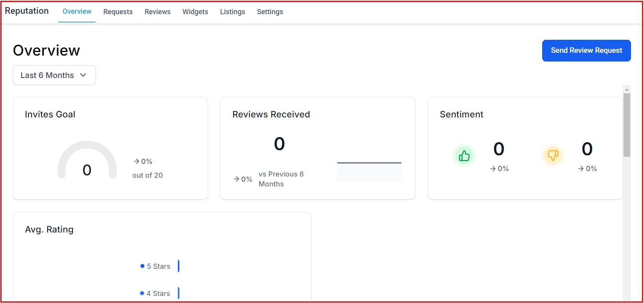Click the blue dot beside 4 Stars
This screenshot has height=303, width=644.
coord(142,294)
